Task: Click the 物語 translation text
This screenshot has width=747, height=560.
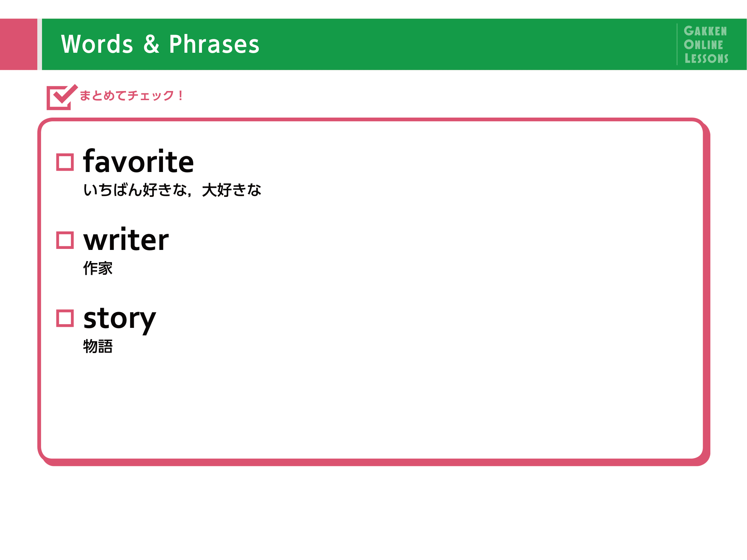Action: point(98,346)
